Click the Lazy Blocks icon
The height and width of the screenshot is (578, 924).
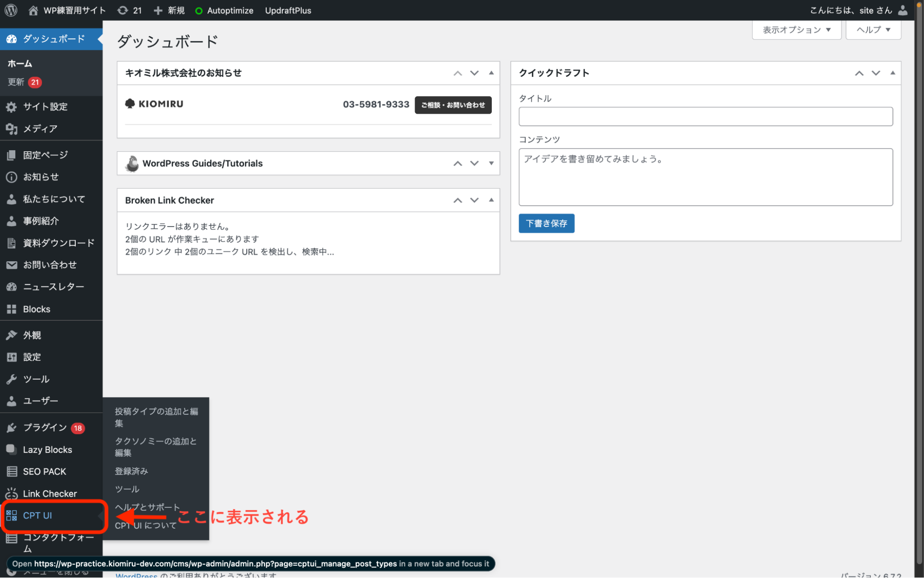(x=12, y=449)
